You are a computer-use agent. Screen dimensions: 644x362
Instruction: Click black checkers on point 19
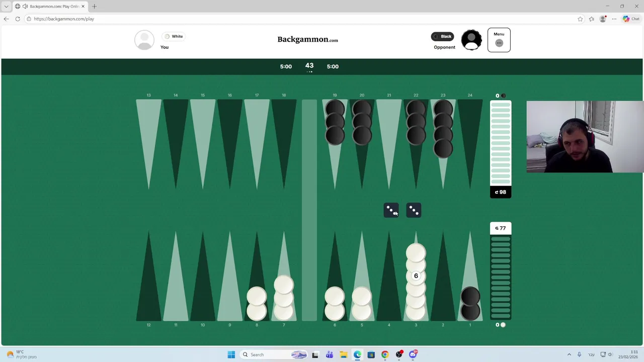tap(335, 122)
